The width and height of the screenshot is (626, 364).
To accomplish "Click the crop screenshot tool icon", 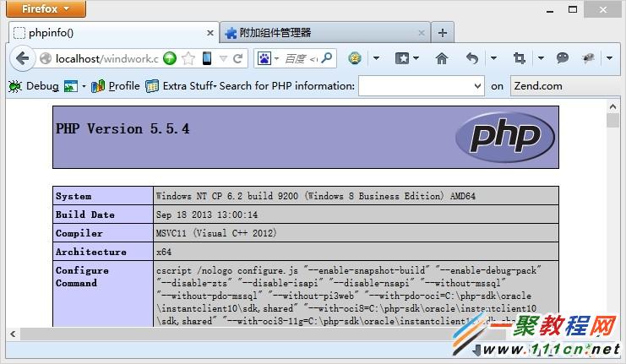I will pyautogui.click(x=519, y=58).
